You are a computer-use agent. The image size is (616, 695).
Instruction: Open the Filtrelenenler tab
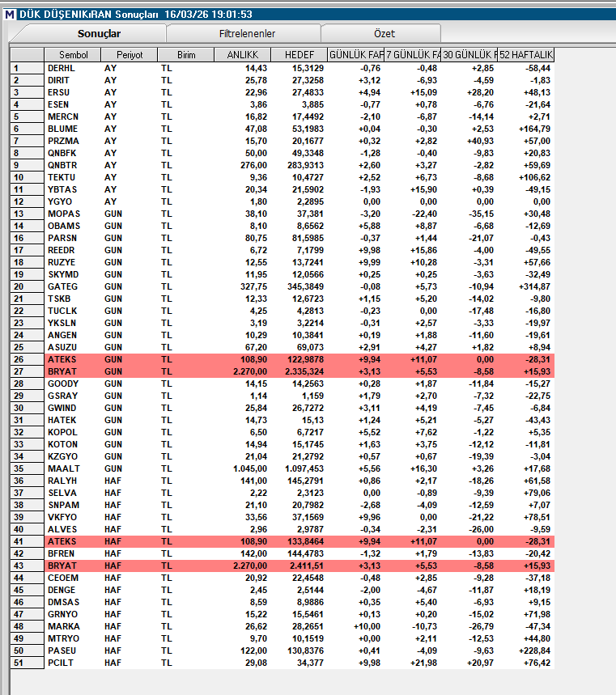(247, 34)
